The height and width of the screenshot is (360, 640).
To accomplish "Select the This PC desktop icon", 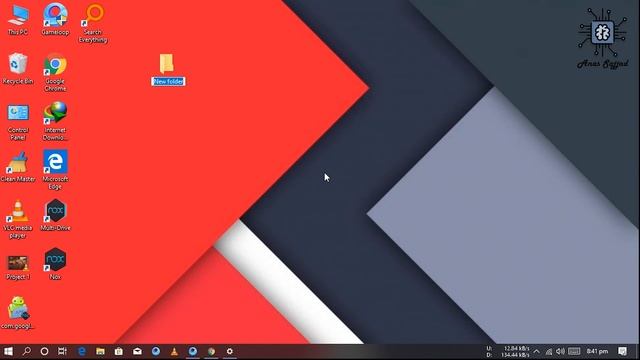I will (18, 20).
